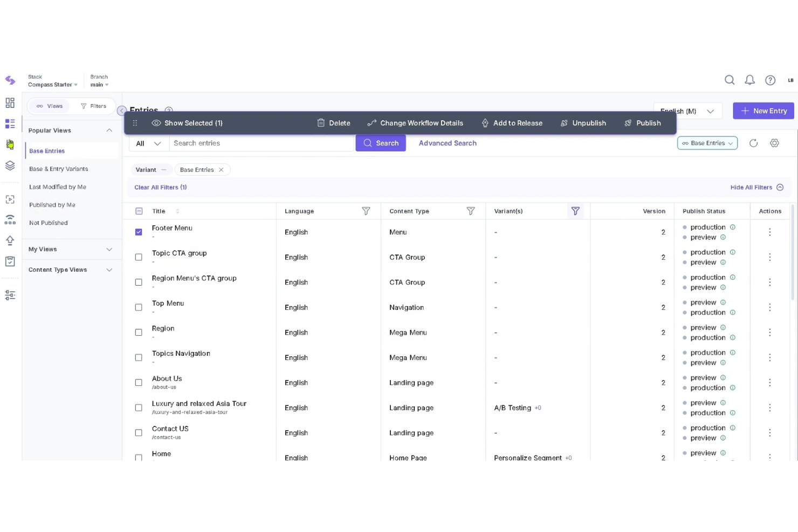Image resolution: width=798 pixels, height=532 pixels.
Task: Open actions menu for About Us row
Action: pos(770,383)
